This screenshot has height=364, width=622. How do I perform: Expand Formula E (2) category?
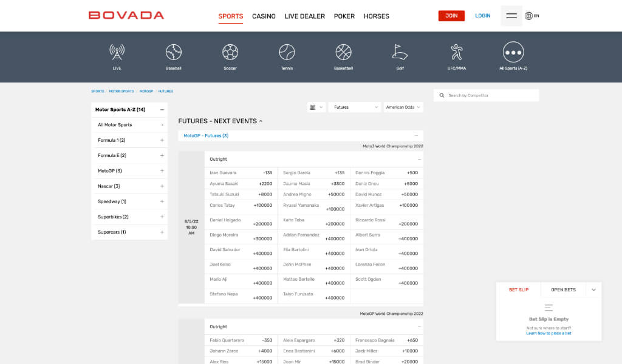click(x=162, y=156)
